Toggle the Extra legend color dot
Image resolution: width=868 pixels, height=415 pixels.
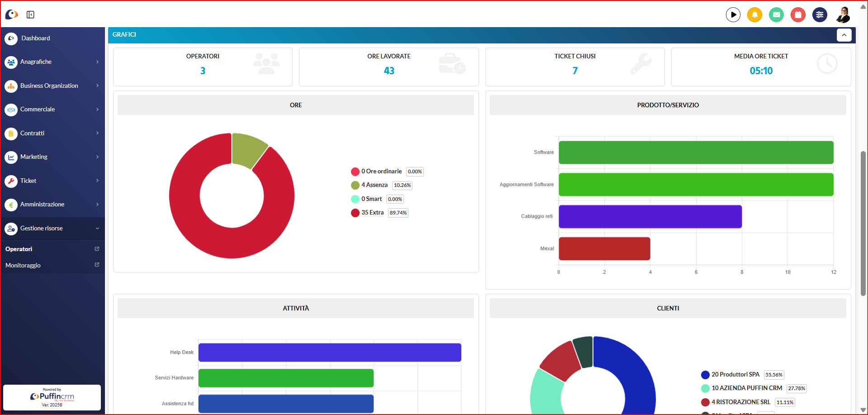pyautogui.click(x=355, y=213)
